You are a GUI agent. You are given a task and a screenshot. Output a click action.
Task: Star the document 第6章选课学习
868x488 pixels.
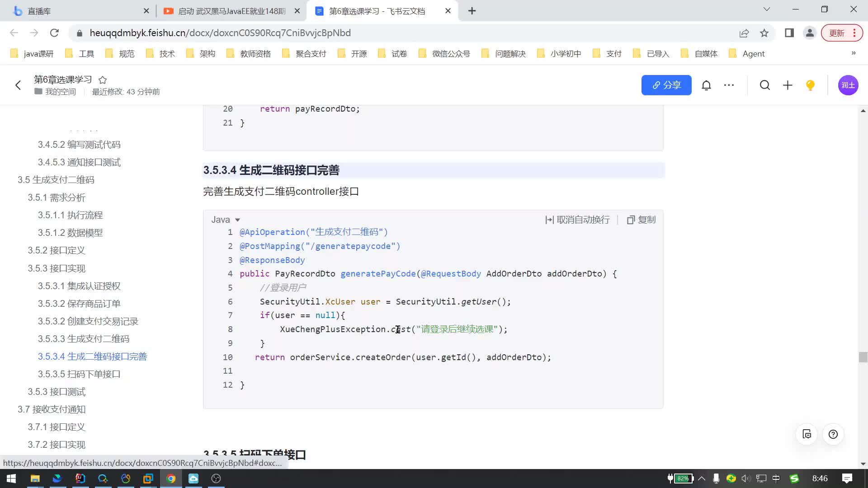(x=103, y=80)
